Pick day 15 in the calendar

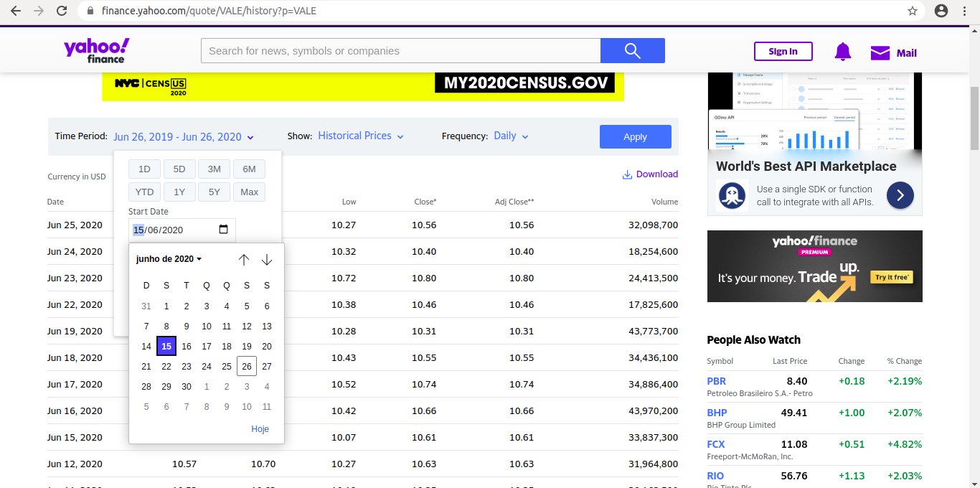(x=166, y=346)
